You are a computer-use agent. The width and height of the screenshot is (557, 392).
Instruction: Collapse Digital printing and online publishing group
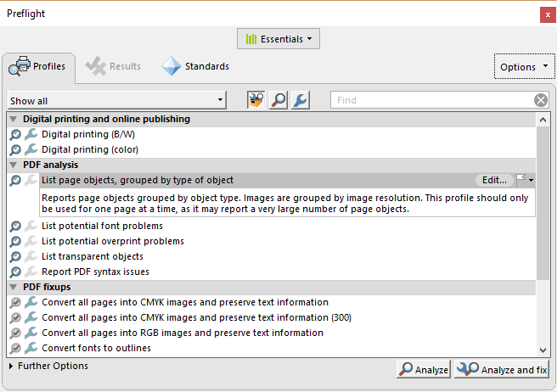14,119
